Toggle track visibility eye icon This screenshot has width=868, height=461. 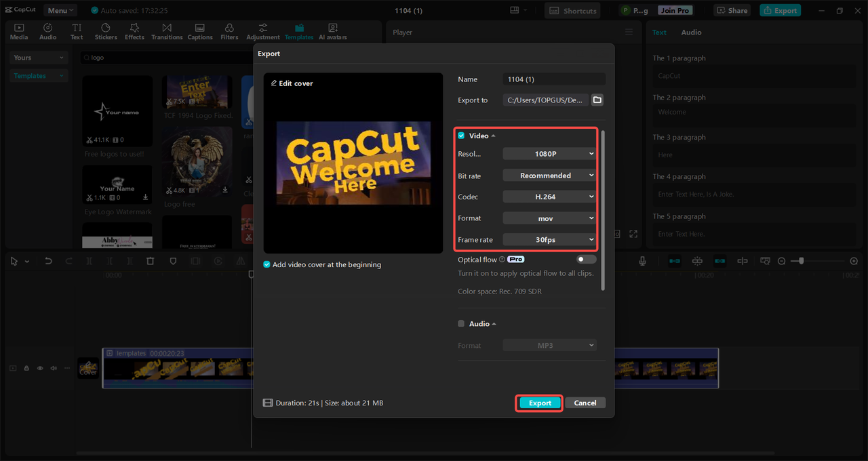coord(40,368)
